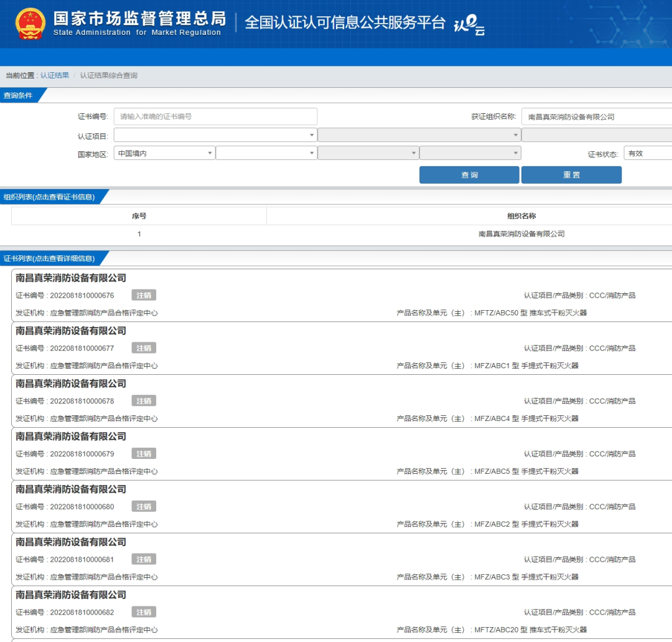The height and width of the screenshot is (642, 672).
Task: Click product text MFZ/ABC4 型 手提式干粉灭火器
Action: 526,418
